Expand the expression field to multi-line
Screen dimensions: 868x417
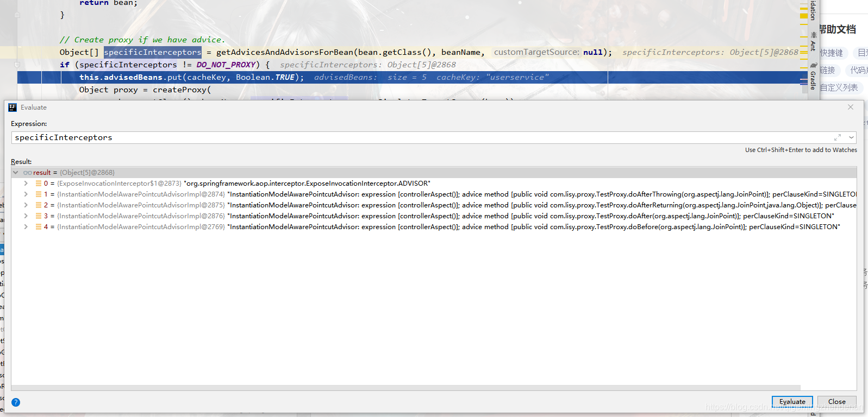(838, 137)
